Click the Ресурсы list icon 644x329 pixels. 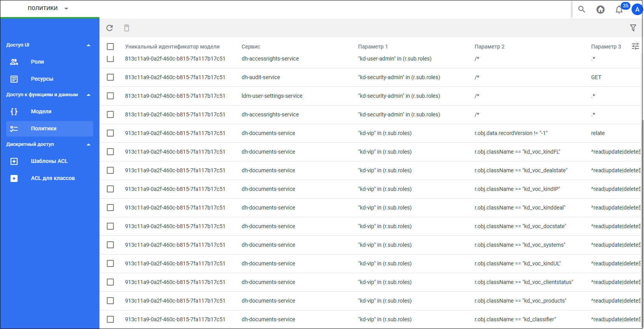point(14,79)
